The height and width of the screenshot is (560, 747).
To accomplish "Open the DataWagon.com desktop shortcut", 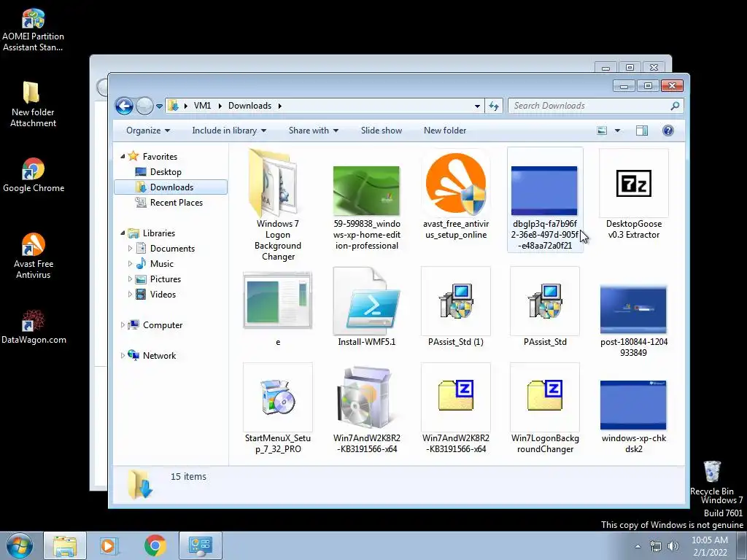I will (33, 327).
